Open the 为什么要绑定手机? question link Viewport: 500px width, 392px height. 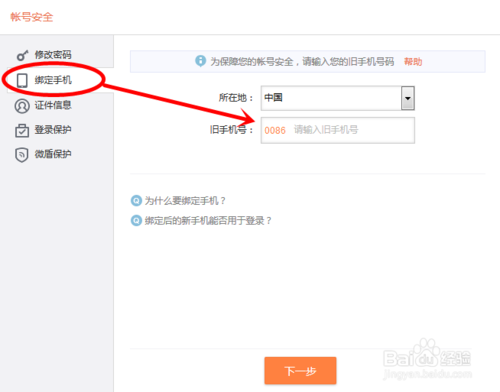185,201
